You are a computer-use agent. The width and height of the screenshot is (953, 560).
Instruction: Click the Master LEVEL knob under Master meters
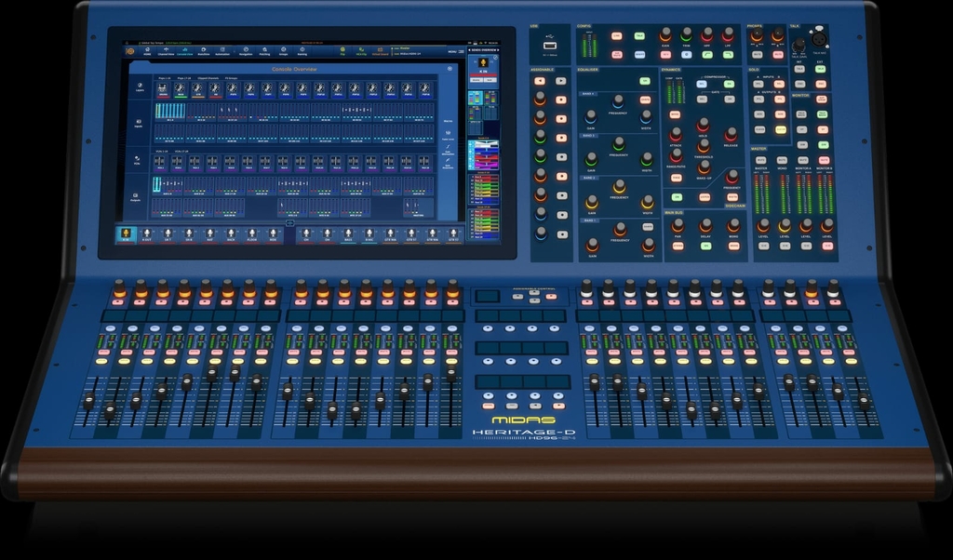[x=763, y=225]
